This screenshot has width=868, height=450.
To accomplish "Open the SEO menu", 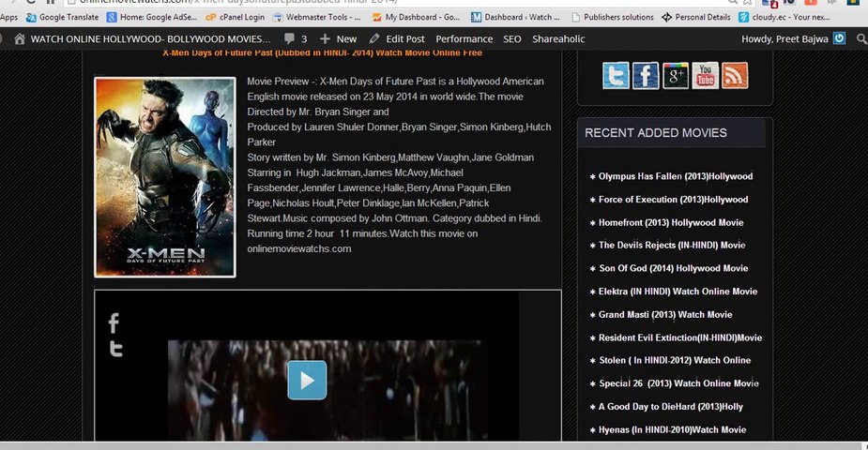I will click(x=512, y=38).
